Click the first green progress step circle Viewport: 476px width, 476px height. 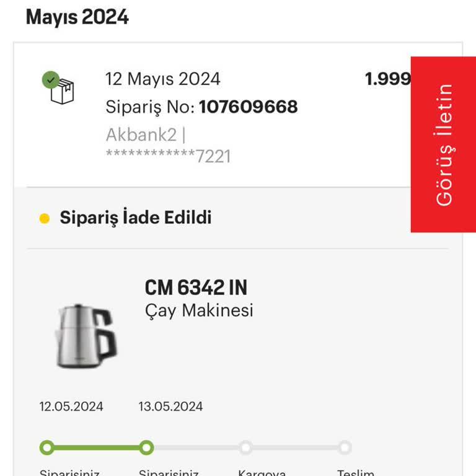[46, 447]
